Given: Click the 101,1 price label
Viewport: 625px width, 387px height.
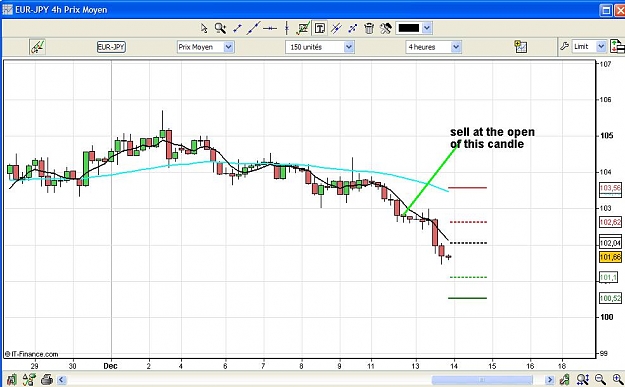Looking at the screenshot, I should coord(608,277).
